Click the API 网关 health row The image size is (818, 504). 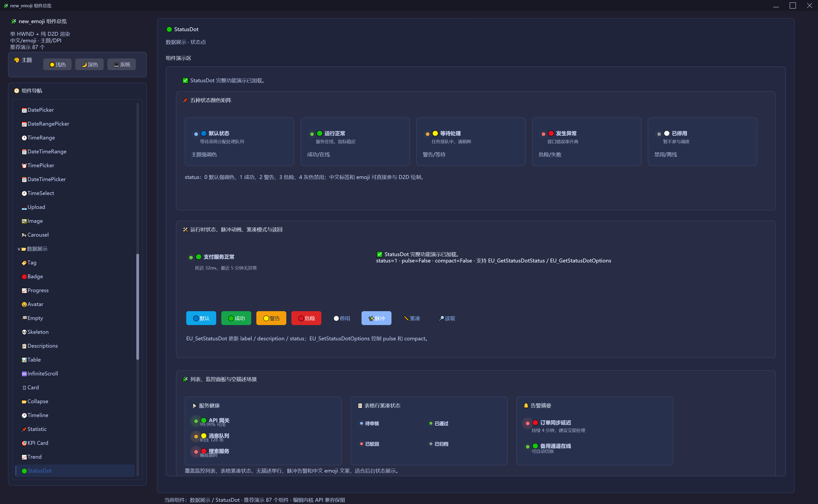[x=211, y=422]
